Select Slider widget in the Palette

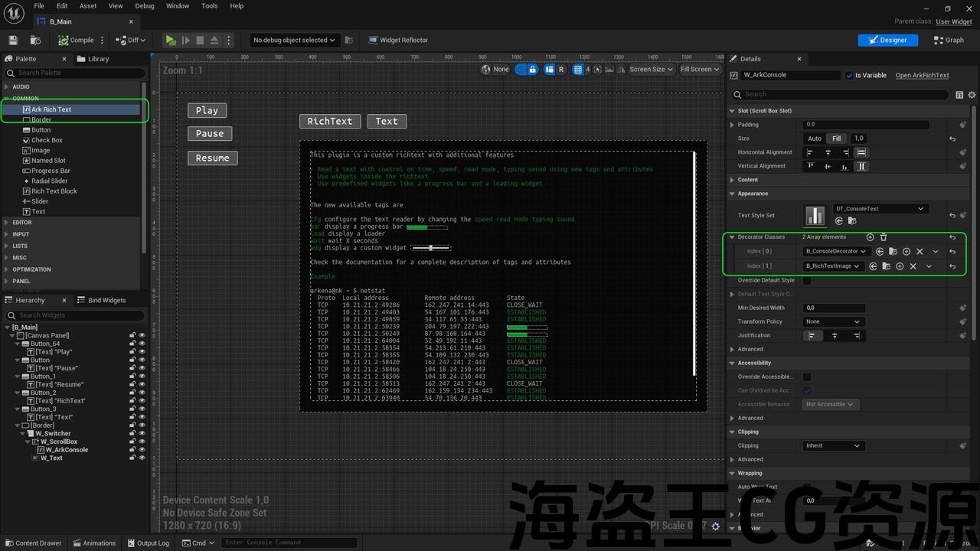[x=40, y=201]
